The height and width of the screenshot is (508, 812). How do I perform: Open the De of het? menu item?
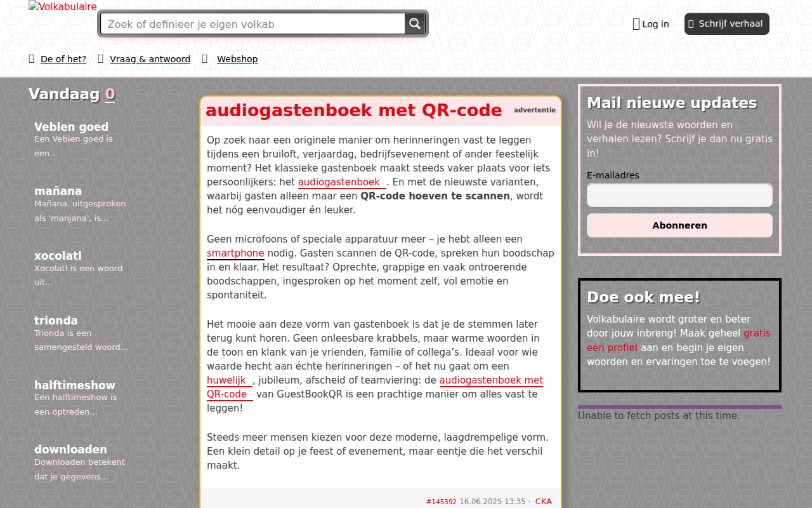[x=63, y=59]
